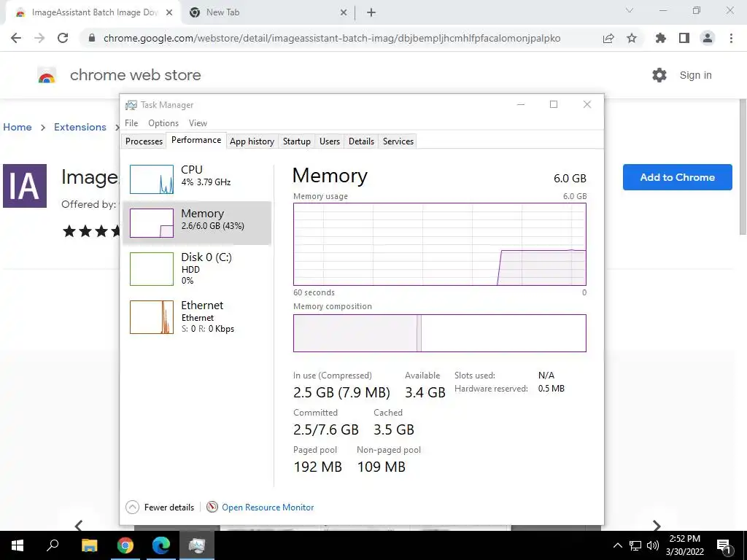Click the chrome web store logo
747x560 pixels.
pos(47,75)
